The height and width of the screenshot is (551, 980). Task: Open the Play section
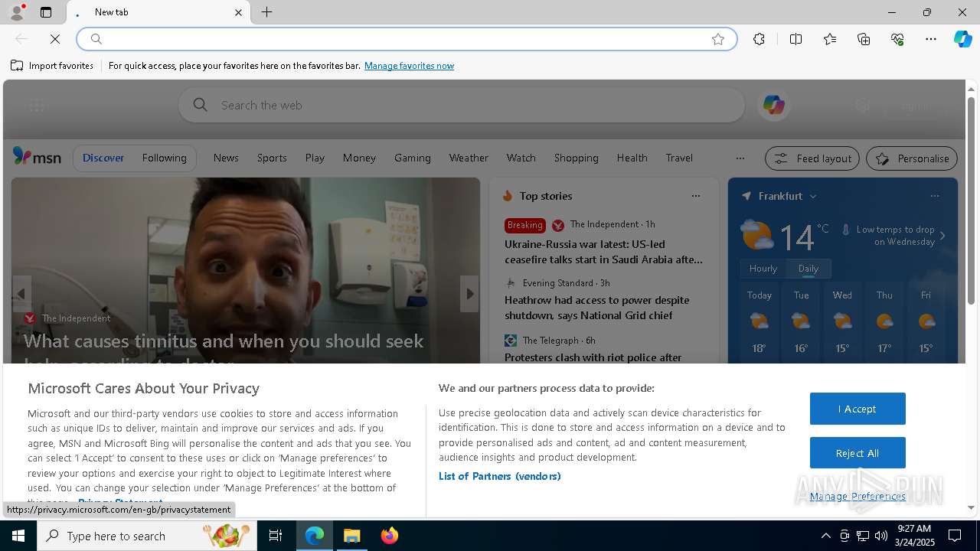pos(315,158)
